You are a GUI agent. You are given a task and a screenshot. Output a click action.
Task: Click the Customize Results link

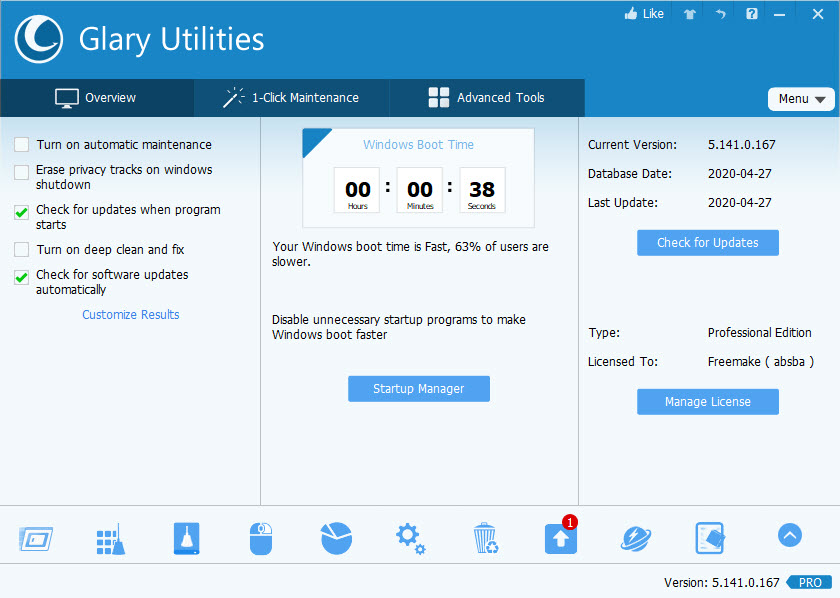pyautogui.click(x=131, y=315)
